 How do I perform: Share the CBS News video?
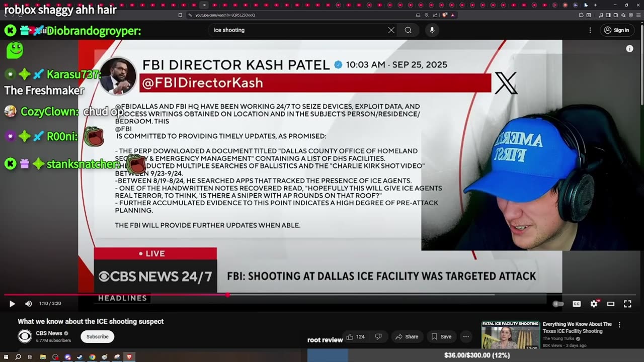pyautogui.click(x=407, y=337)
